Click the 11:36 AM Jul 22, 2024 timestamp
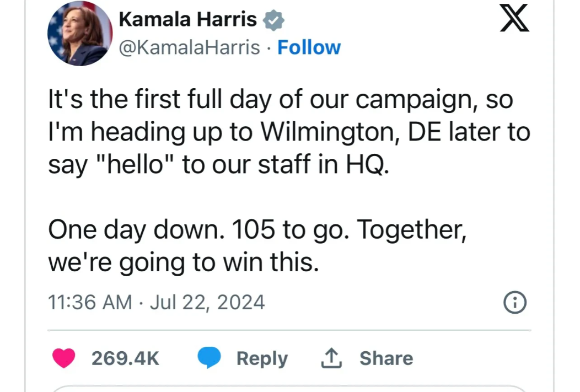This screenshot has width=580, height=392. 157,303
